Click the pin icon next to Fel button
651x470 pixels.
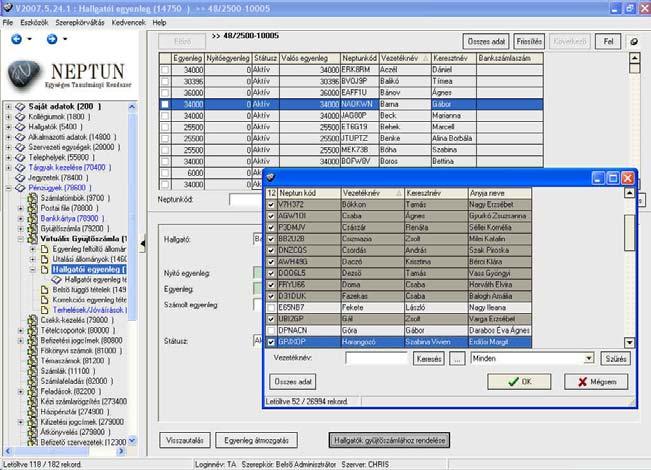pos(634,42)
